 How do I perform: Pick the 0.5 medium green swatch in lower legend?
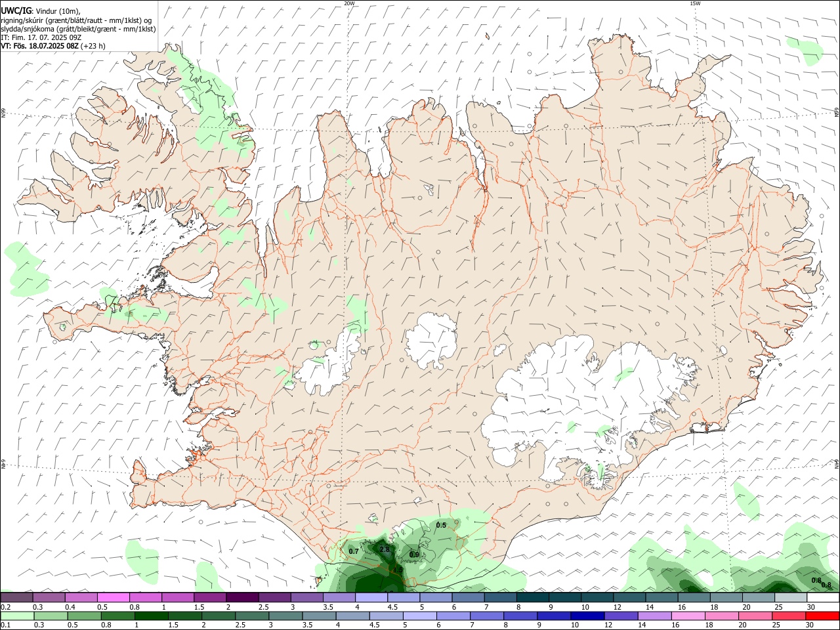coord(84,616)
